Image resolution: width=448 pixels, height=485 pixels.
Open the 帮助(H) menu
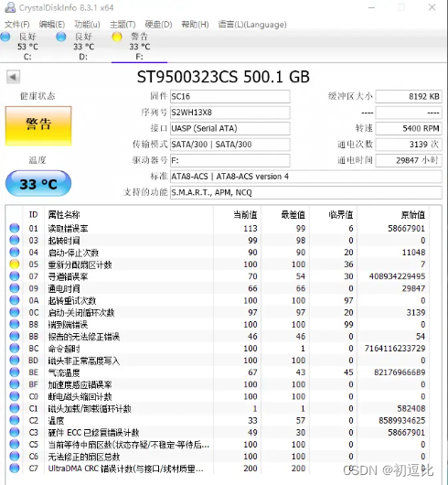[x=195, y=24]
